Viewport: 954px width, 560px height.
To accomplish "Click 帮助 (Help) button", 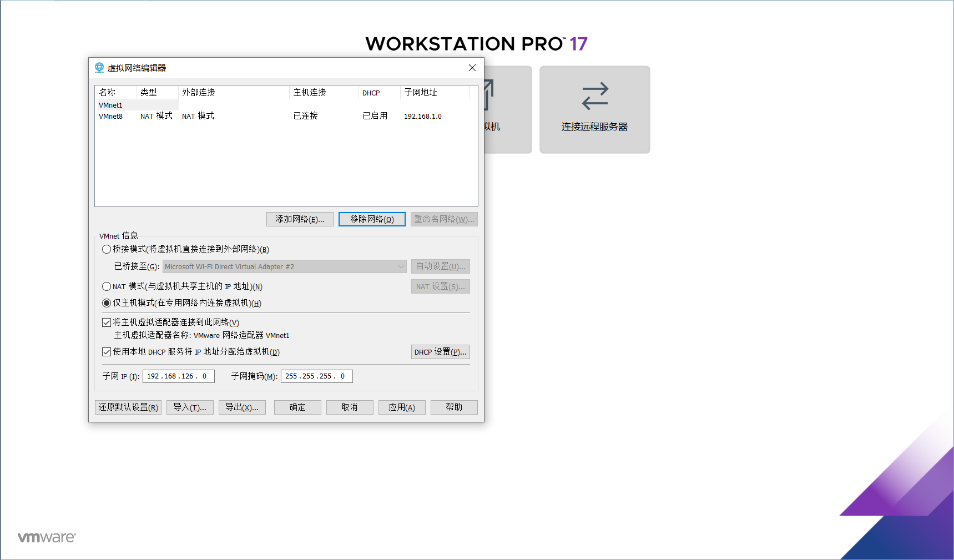I will (x=454, y=407).
